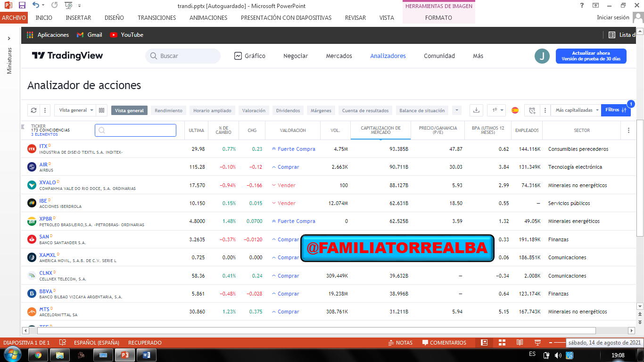Screen dimensions: 644x362
Task: Select the Rendimiento screener tab
Action: [168, 110]
